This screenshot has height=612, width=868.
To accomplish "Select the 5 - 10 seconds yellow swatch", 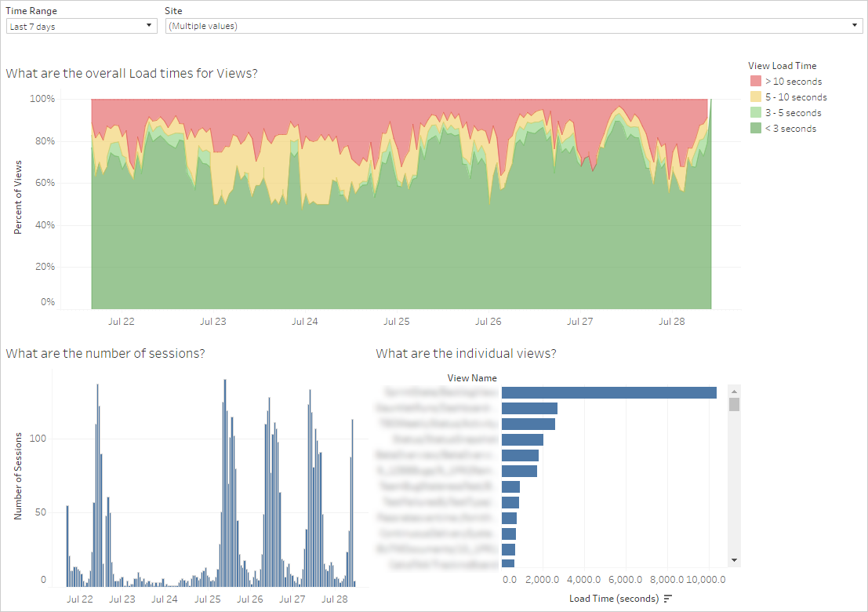I will pos(756,97).
